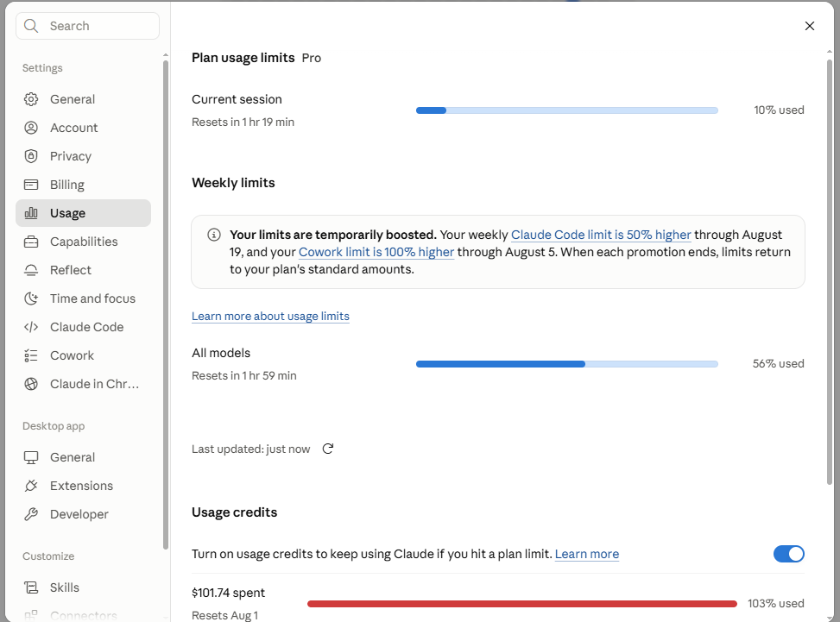
Task: Click the Capabilities briefcase icon
Action: click(x=31, y=242)
